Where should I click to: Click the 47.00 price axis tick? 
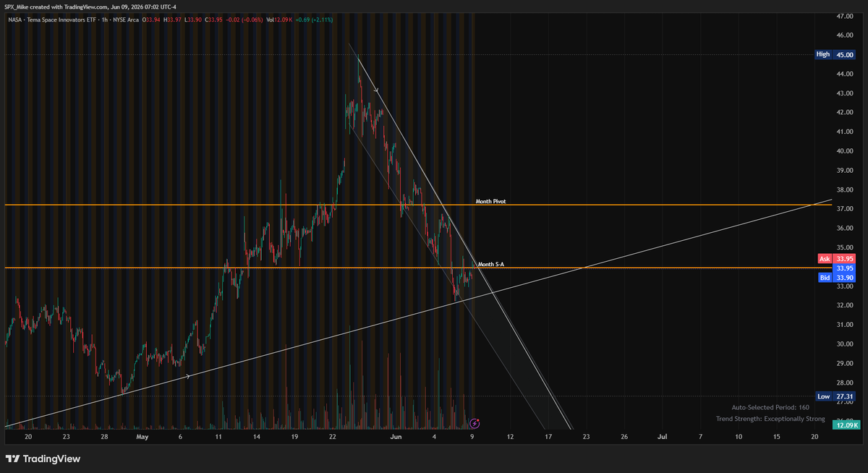[x=845, y=16]
